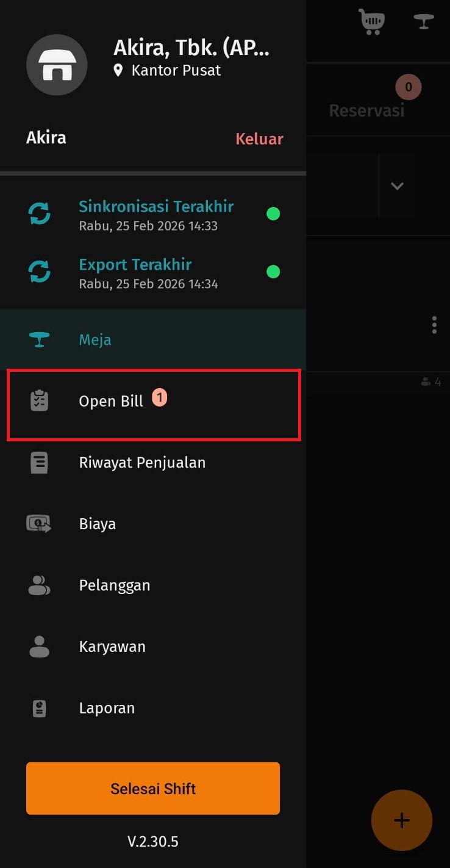Open the shopping cart at top
Viewport: 450px width, 868px height.
(371, 21)
